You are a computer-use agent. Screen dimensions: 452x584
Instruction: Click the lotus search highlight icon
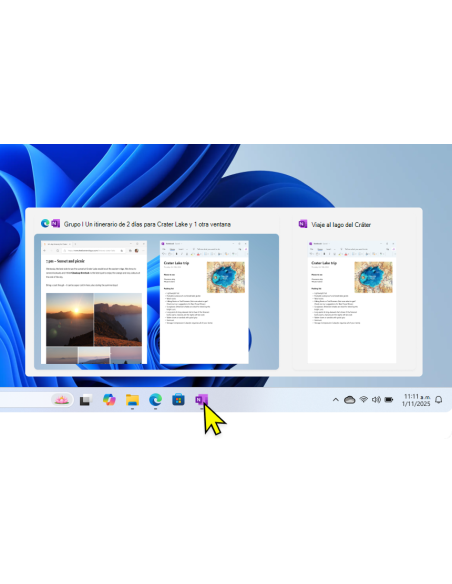pos(61,400)
